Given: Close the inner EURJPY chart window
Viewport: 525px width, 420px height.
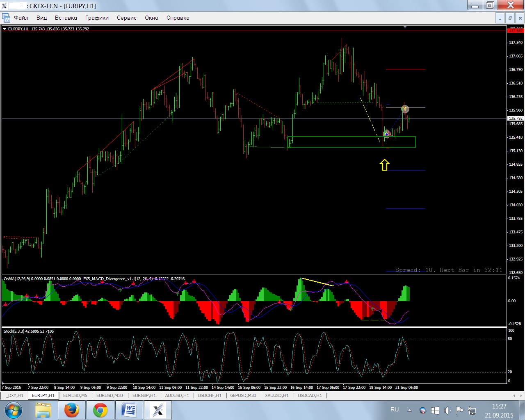Looking at the screenshot, I should tap(520, 18).
